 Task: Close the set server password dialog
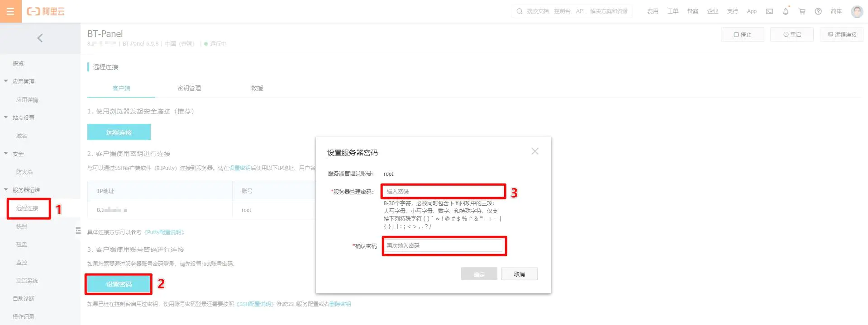coord(534,151)
